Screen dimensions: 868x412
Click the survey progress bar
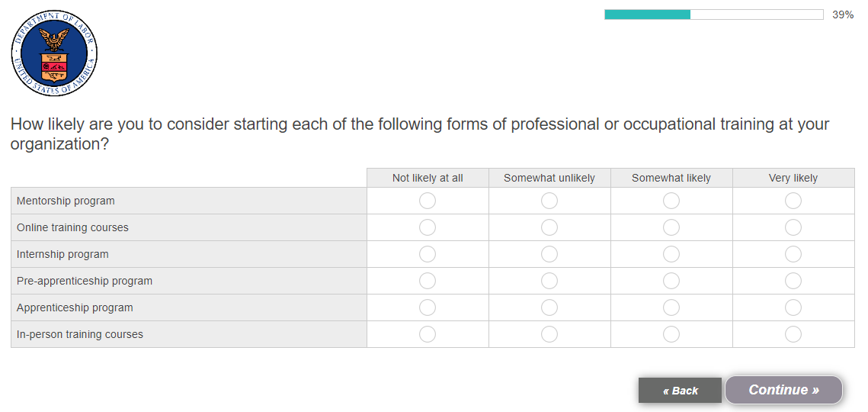pos(713,14)
